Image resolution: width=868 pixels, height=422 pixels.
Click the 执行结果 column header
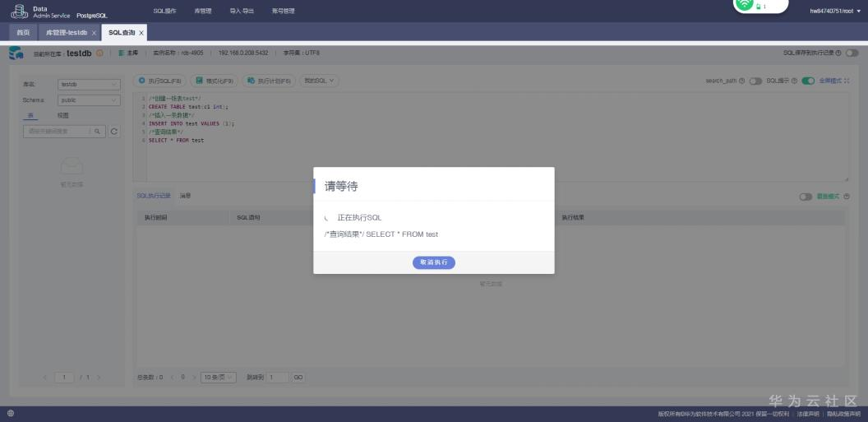click(573, 218)
